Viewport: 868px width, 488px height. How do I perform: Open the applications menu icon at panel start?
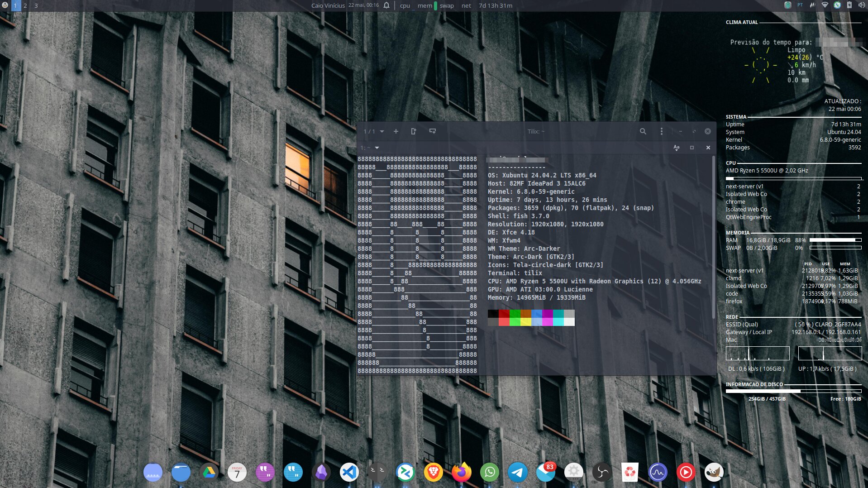click(5, 5)
